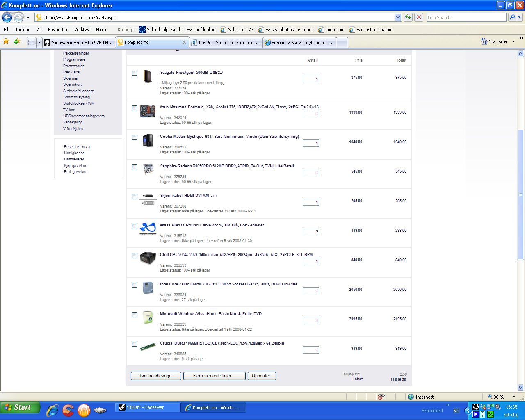525x420 pixels.
Task: Check the Cooler Master Mystique 631 box
Action: 135,137
